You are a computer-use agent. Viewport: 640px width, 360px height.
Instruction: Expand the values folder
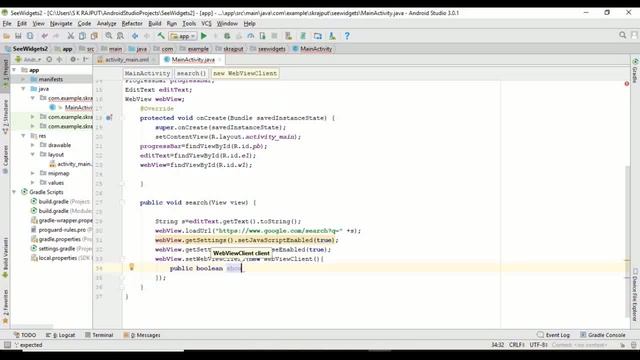(33, 182)
